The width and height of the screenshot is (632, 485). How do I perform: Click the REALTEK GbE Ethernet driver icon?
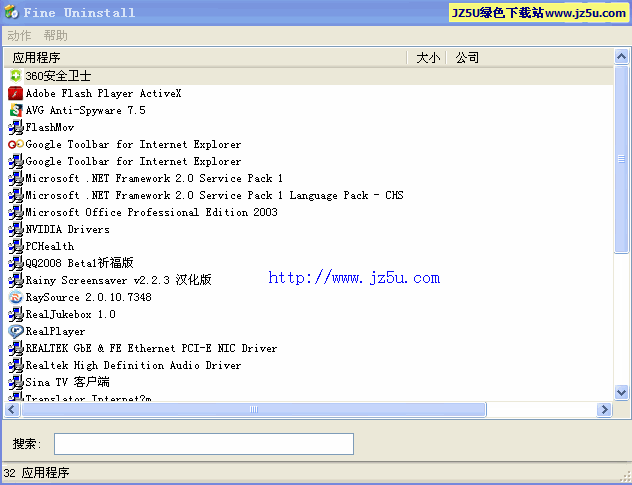(15, 348)
